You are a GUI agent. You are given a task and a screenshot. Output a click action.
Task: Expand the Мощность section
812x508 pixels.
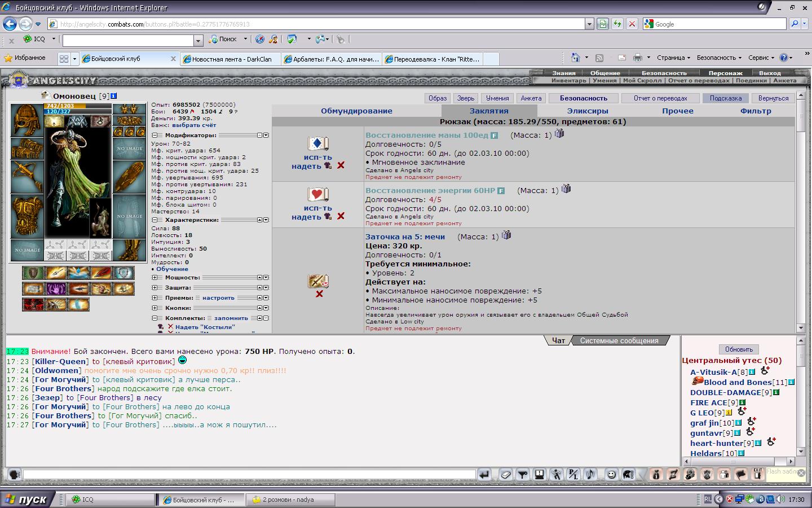[x=155, y=278]
